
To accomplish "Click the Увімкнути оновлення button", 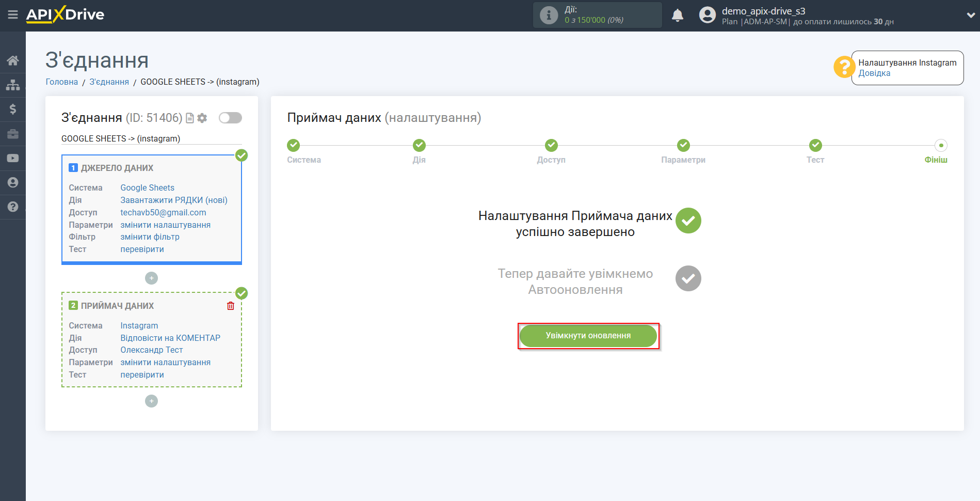I will [x=588, y=336].
